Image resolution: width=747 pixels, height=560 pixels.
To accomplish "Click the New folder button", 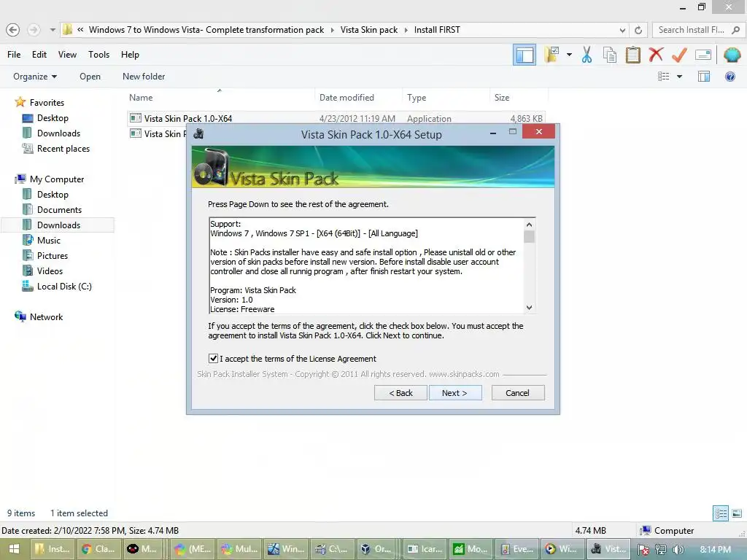I will (144, 76).
